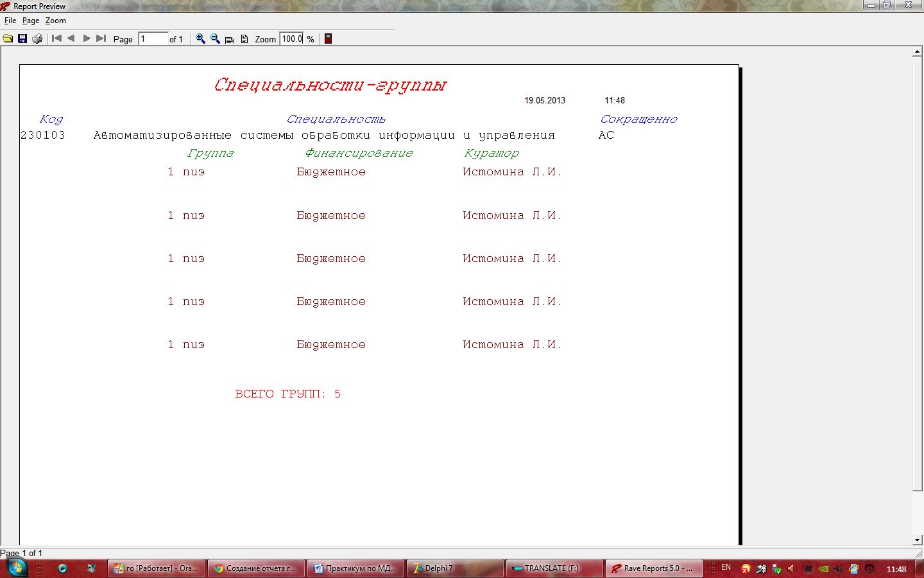Switch to Oracle VM taskbar button
924x578 pixels.
[x=156, y=568]
